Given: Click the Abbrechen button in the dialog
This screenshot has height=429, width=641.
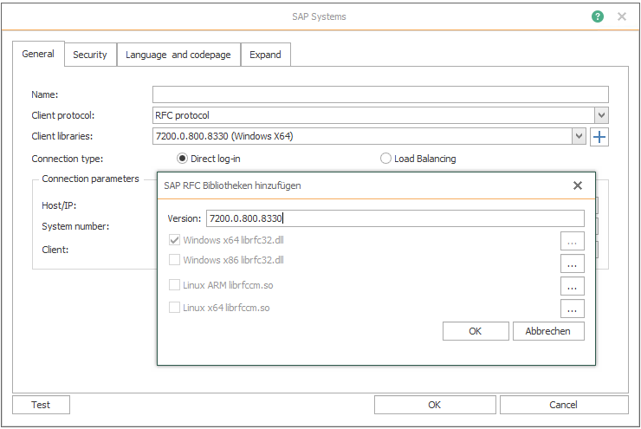Looking at the screenshot, I should (548, 331).
